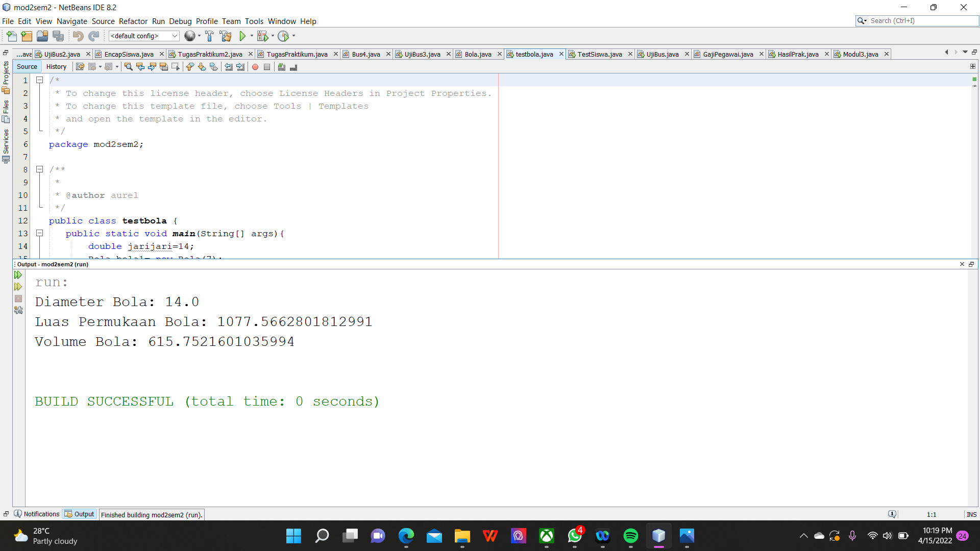Image resolution: width=980 pixels, height=551 pixels.
Task: Switch to the Bola.java tab
Action: (x=478, y=54)
